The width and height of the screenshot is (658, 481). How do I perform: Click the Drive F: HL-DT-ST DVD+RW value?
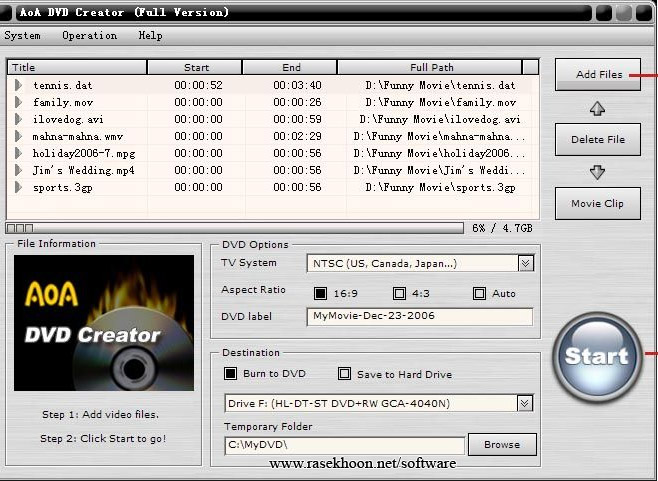(x=339, y=404)
